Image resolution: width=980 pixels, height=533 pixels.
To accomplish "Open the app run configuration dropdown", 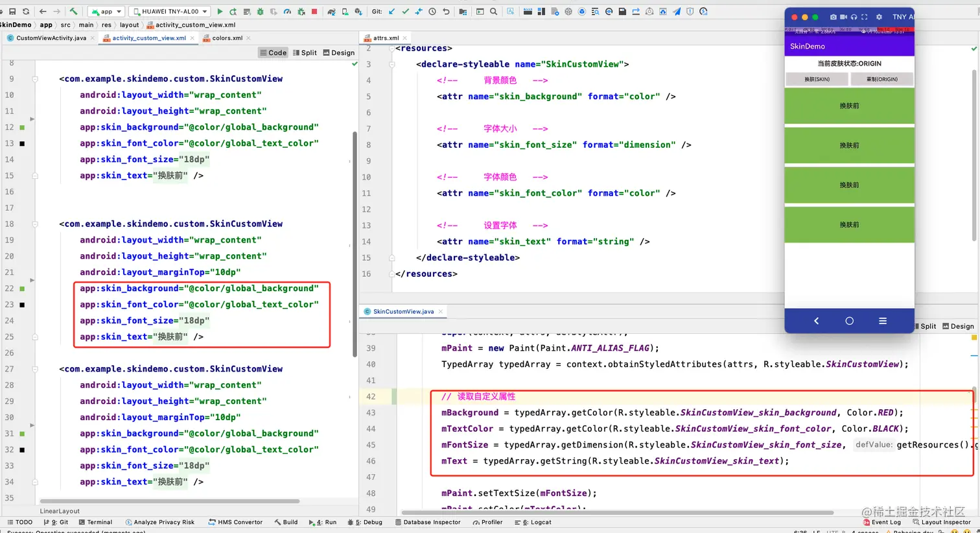I will (106, 12).
